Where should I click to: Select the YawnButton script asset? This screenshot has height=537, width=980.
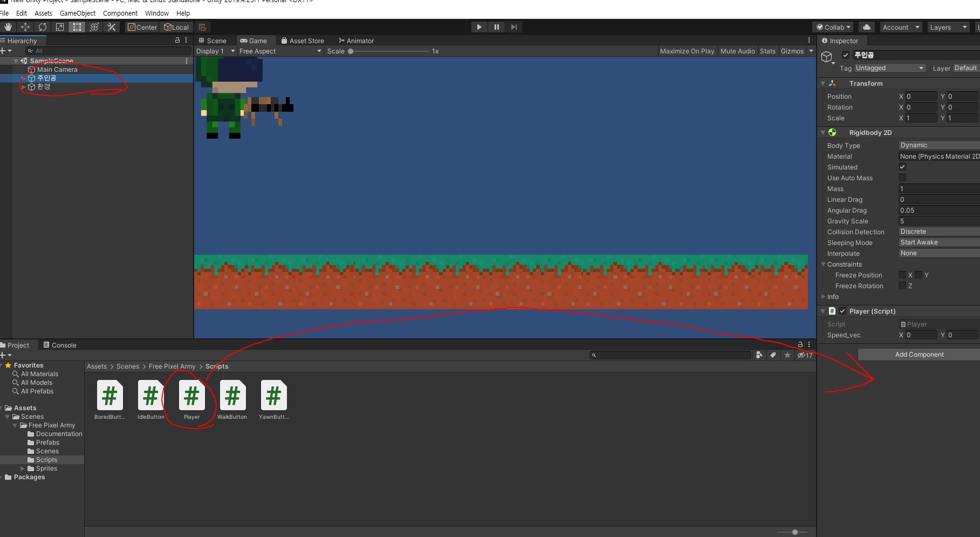pyautogui.click(x=273, y=400)
